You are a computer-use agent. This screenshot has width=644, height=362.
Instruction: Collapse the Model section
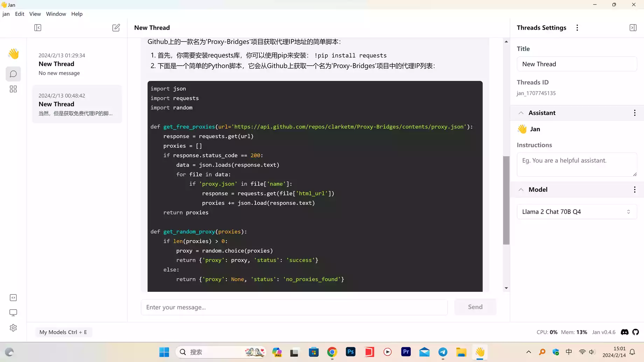(x=521, y=190)
